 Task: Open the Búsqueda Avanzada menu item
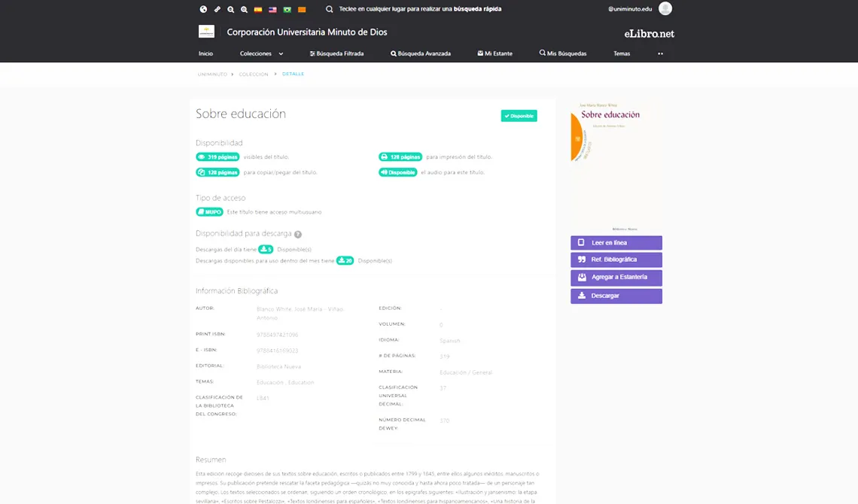421,53
